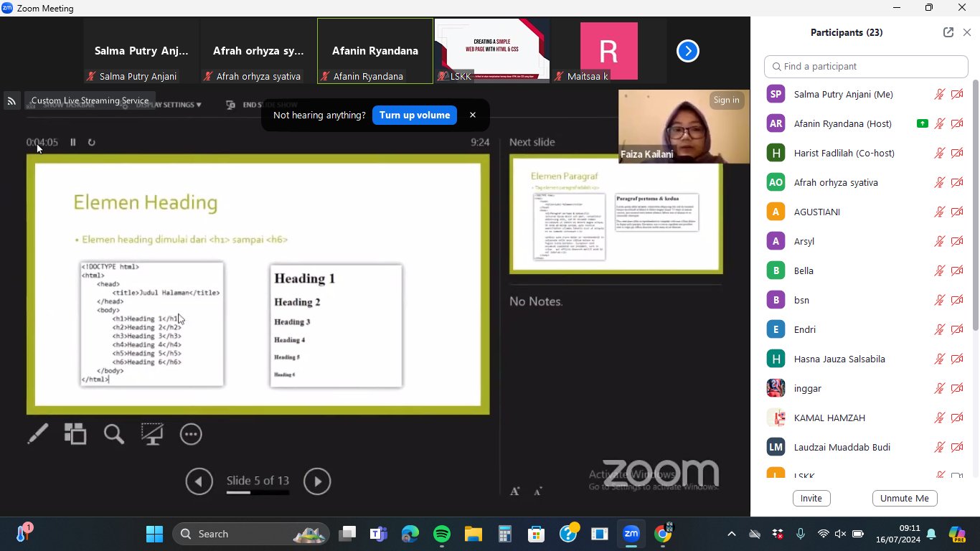This screenshot has width=980, height=551.
Task: Click Sign in on Faiza Kailani's video
Action: point(727,100)
